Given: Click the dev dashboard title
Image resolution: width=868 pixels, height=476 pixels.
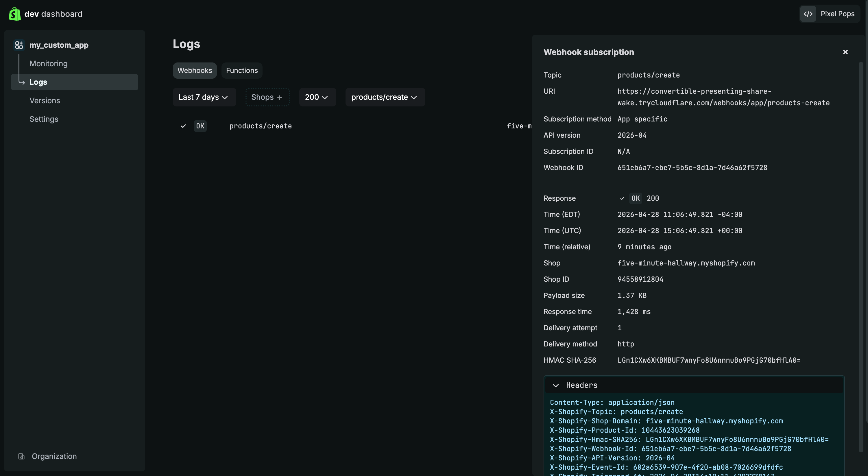Looking at the screenshot, I should click(x=53, y=14).
